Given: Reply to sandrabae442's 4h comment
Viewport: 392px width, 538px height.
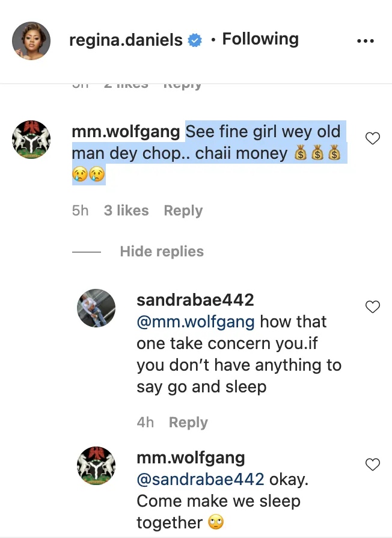Looking at the screenshot, I should [188, 422].
